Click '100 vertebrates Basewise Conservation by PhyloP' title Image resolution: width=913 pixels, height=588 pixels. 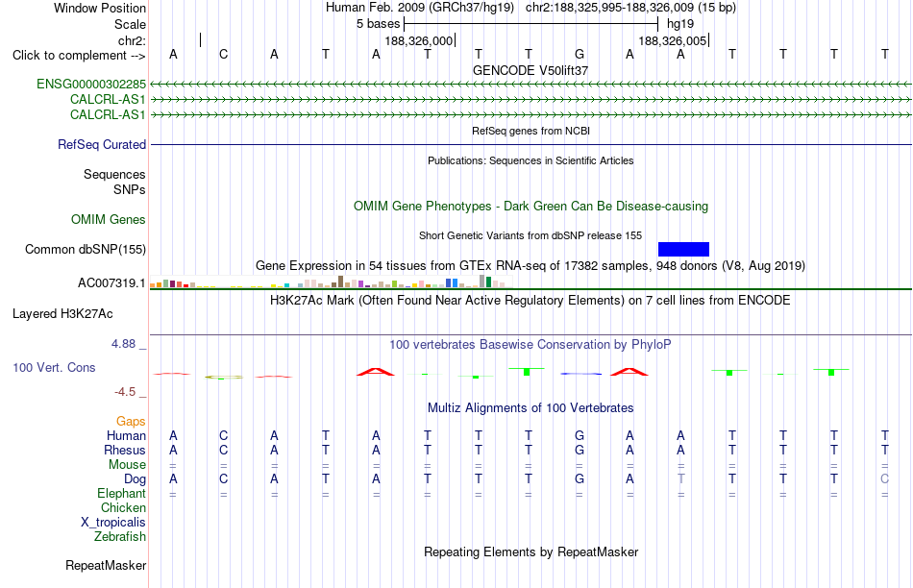[x=531, y=345]
